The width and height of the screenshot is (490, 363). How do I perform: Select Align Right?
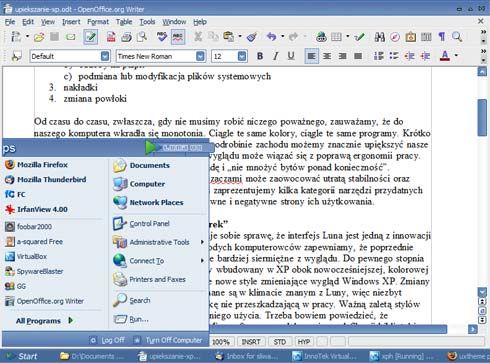342,56
